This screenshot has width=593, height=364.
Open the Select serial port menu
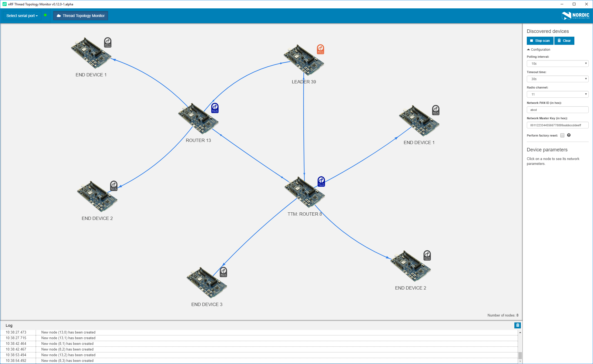tap(22, 15)
